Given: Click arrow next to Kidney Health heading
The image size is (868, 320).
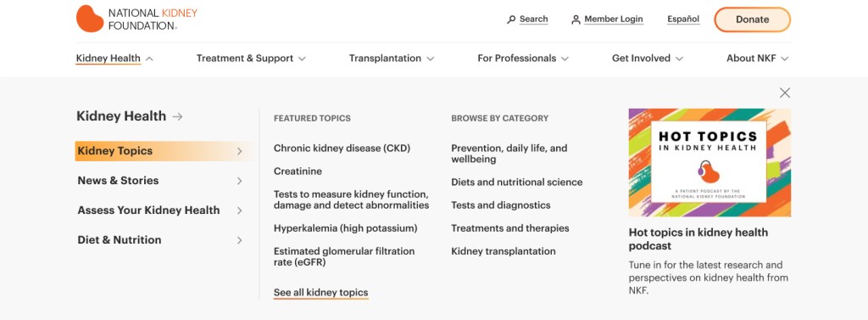Looking at the screenshot, I should click(177, 116).
